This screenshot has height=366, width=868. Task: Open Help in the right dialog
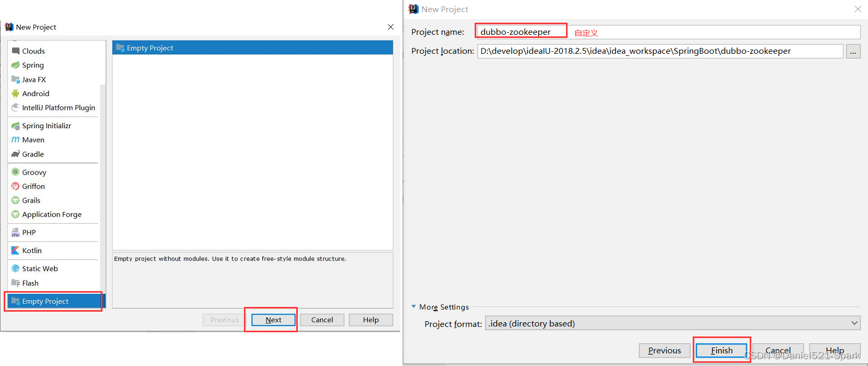(835, 350)
